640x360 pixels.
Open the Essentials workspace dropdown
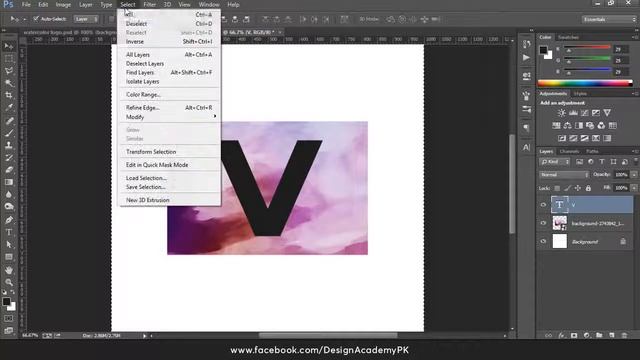[609, 19]
